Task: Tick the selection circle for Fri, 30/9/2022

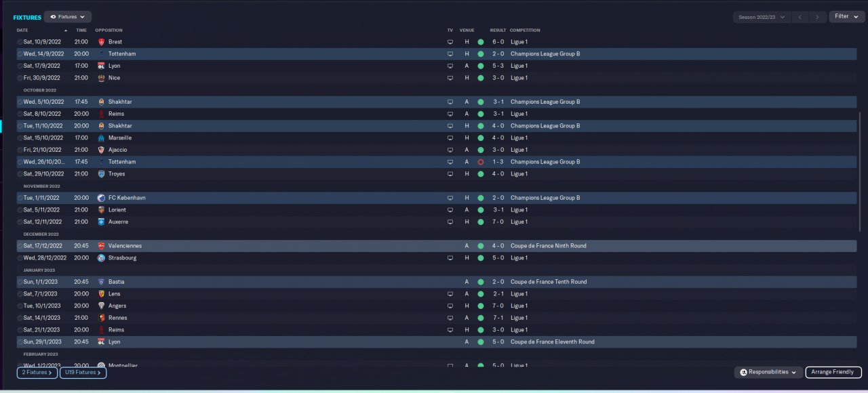Action: click(20, 78)
